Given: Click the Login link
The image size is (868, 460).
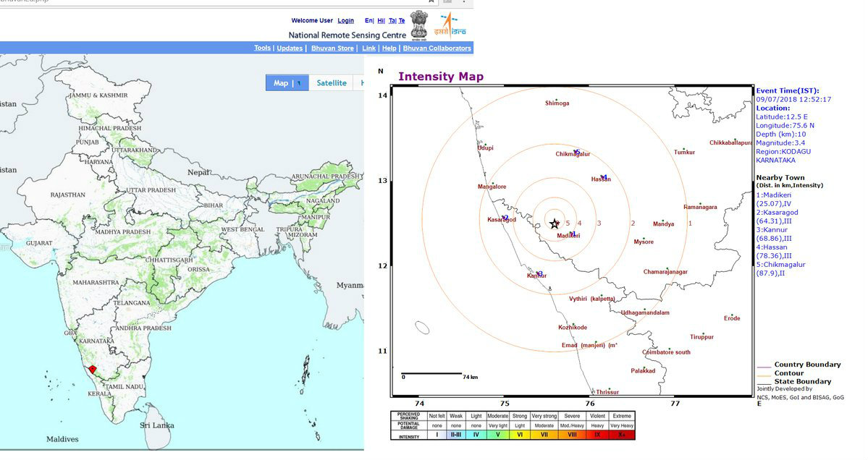Looking at the screenshot, I should click(x=345, y=20).
